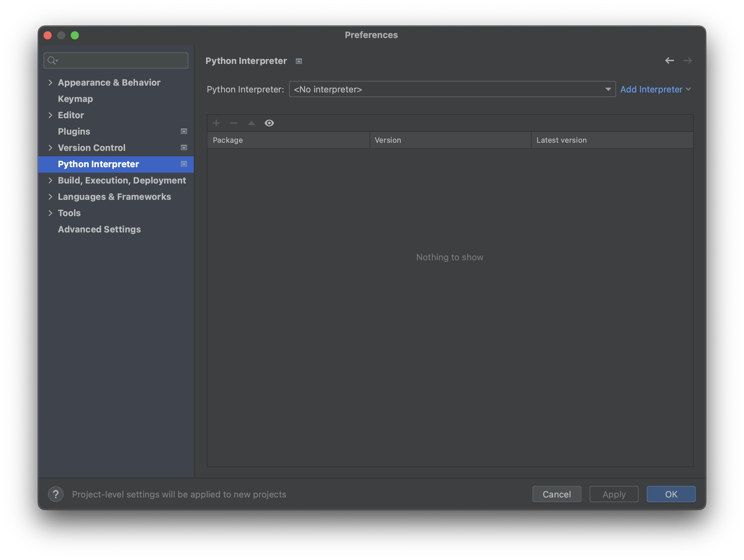Click the indicator icon next to Python Interpreter heading
Viewport: 744px width, 560px height.
click(299, 61)
